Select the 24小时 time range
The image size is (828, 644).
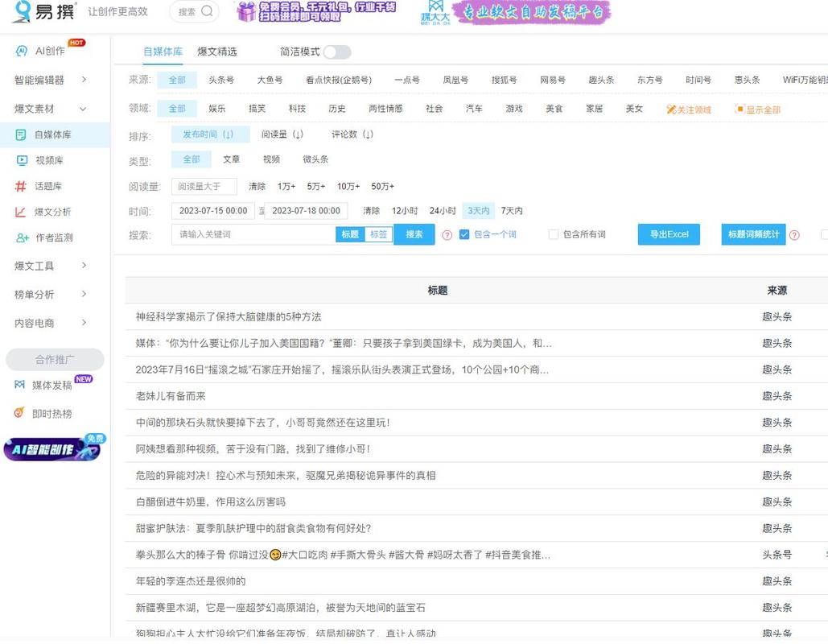[443, 211]
